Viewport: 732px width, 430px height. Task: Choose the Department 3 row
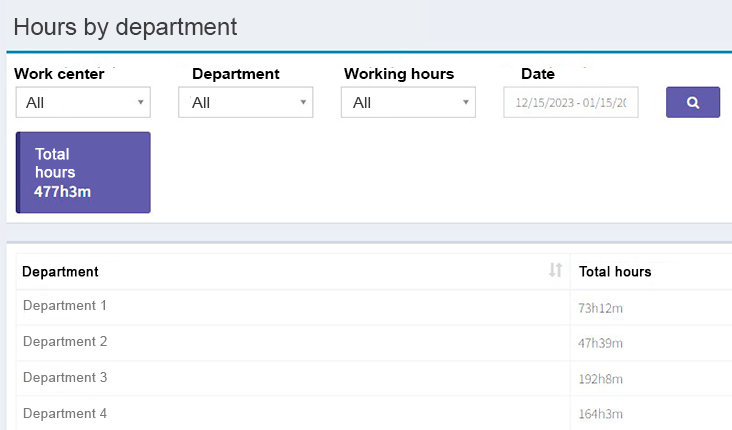pyautogui.click(x=65, y=378)
